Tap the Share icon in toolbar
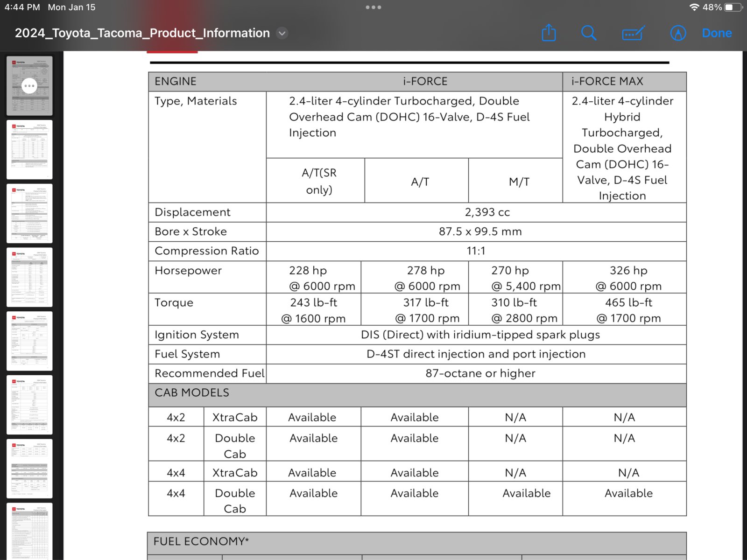 click(x=549, y=33)
